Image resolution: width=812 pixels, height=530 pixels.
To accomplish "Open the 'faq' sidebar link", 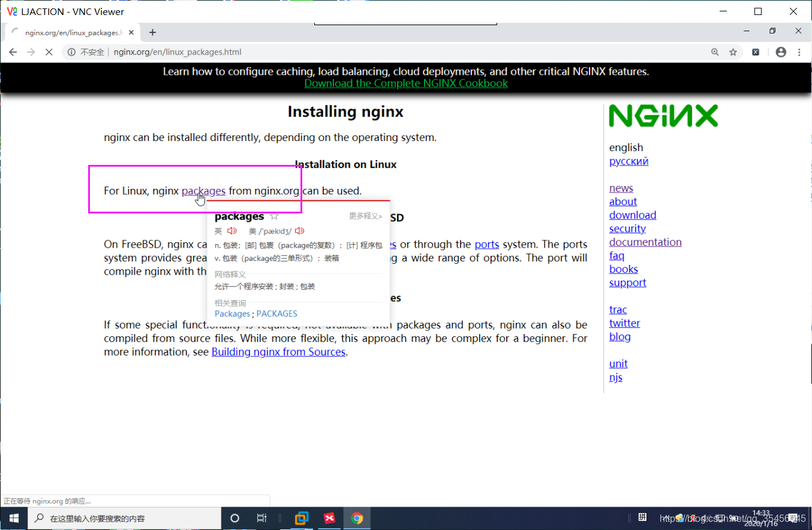I will point(616,255).
